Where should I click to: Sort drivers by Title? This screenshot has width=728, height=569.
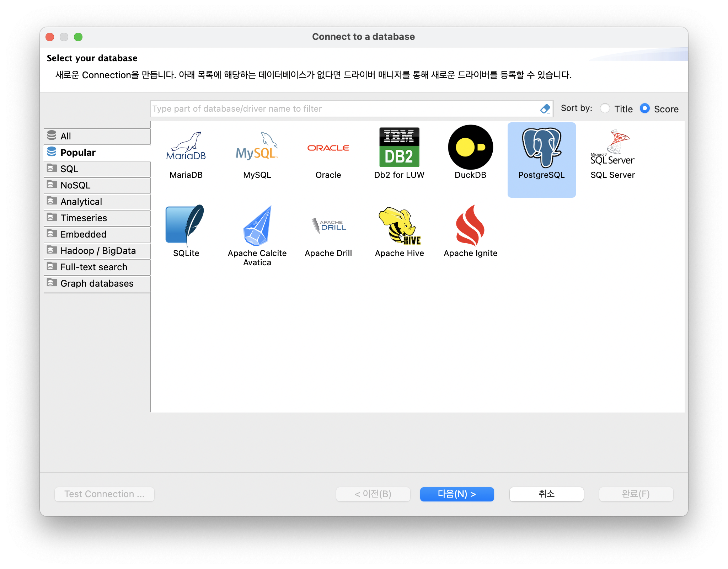click(x=605, y=108)
